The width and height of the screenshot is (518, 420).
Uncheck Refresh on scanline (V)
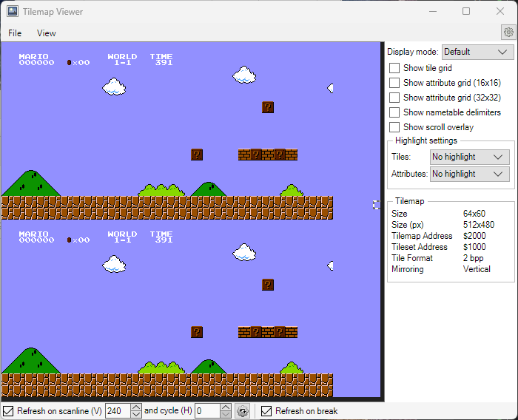pos(8,411)
